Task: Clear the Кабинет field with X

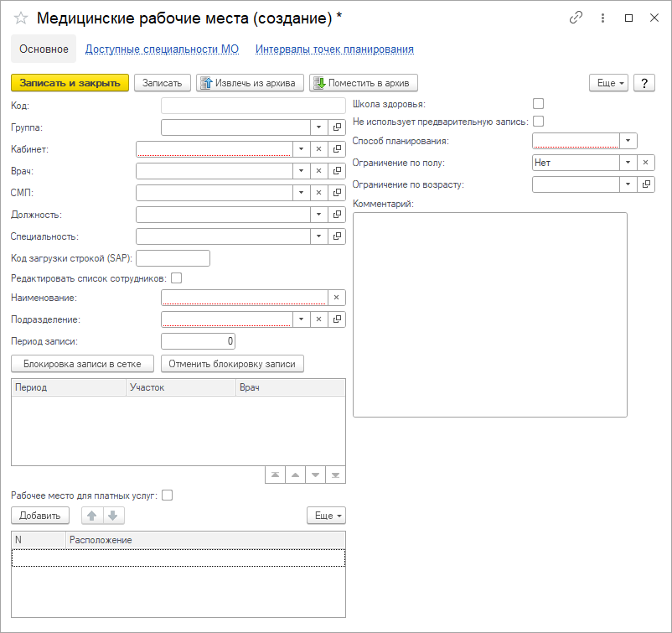Action: pos(318,149)
